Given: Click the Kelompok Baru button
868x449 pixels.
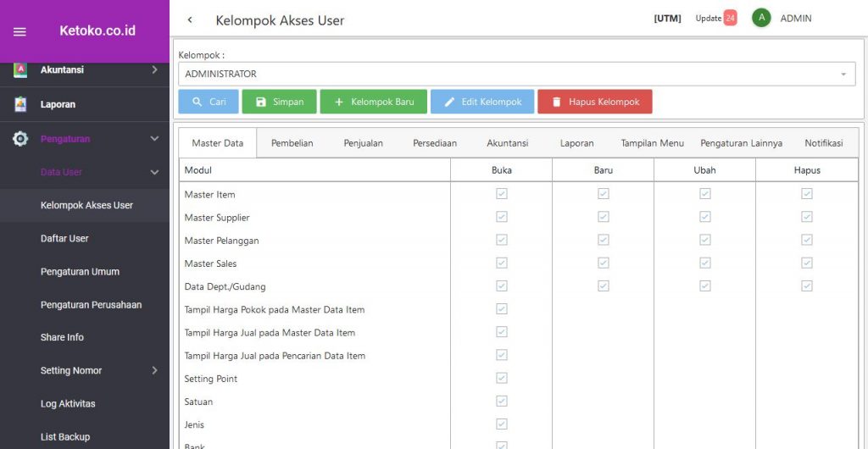Looking at the screenshot, I should pos(374,102).
